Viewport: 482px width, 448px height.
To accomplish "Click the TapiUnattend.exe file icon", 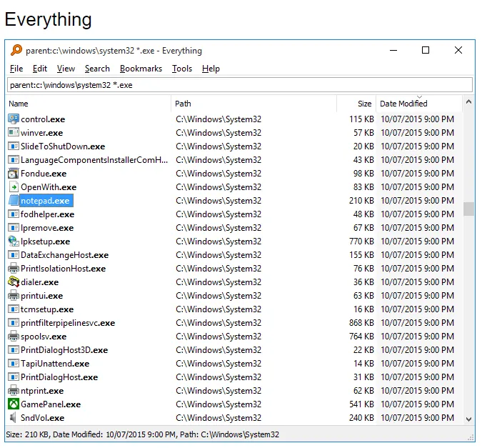I will coord(14,364).
